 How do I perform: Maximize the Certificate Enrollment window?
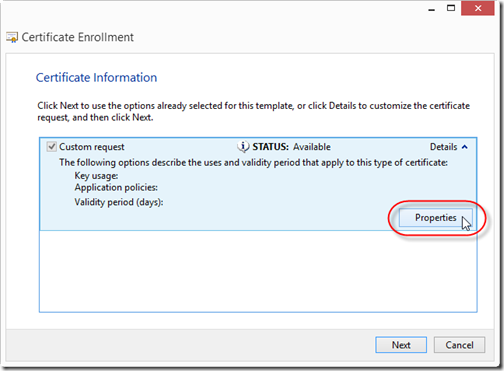point(451,8)
